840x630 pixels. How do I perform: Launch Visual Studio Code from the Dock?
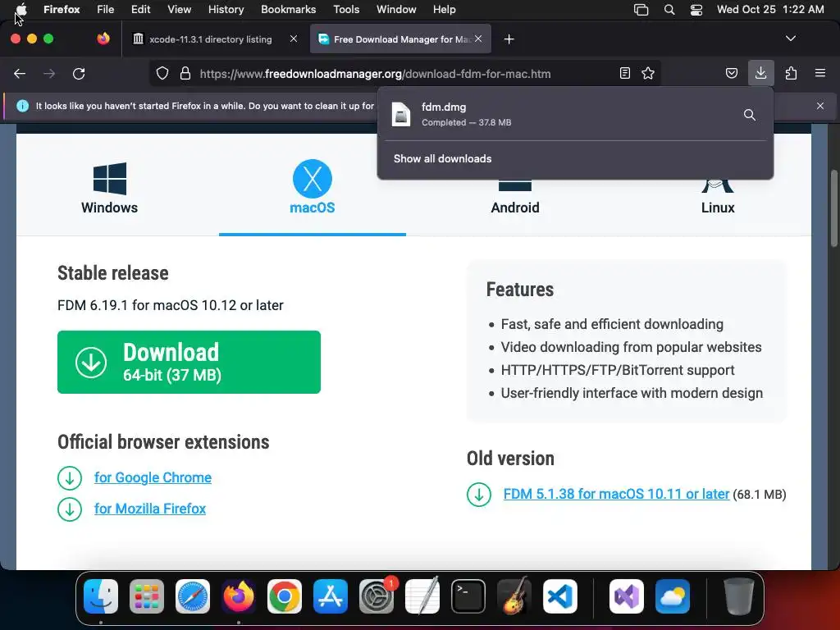click(559, 596)
